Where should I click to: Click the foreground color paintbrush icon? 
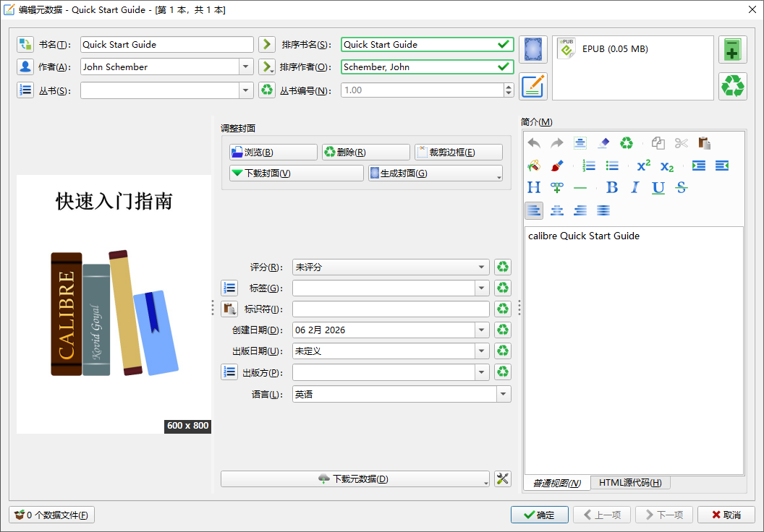pyautogui.click(x=556, y=166)
